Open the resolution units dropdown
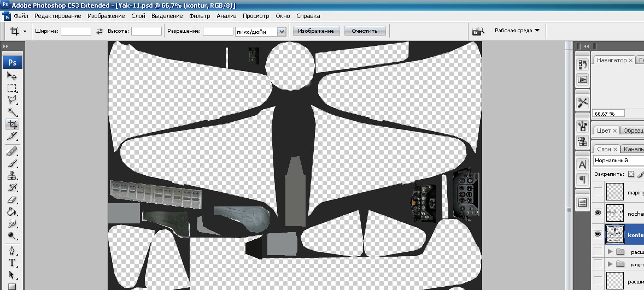 point(282,32)
